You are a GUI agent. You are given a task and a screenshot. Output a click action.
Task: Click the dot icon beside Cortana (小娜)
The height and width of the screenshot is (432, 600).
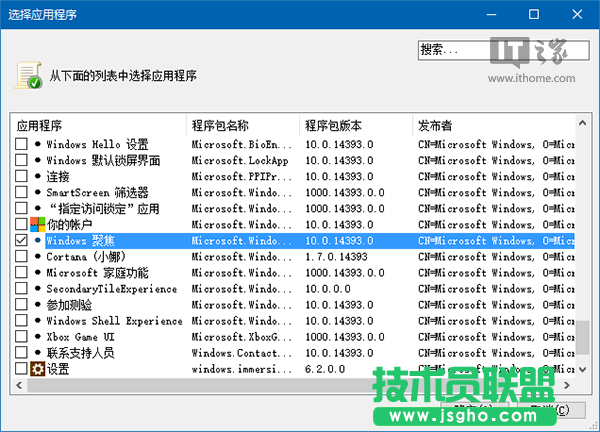pos(37,257)
